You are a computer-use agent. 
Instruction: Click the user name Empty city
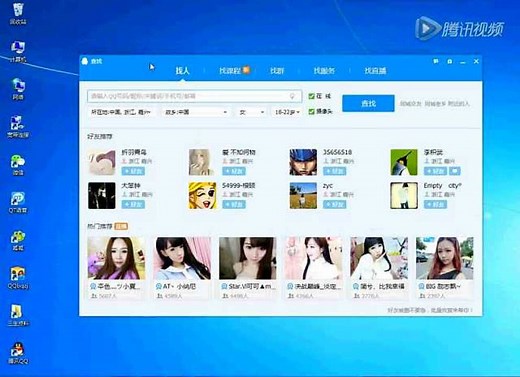tap(442, 185)
